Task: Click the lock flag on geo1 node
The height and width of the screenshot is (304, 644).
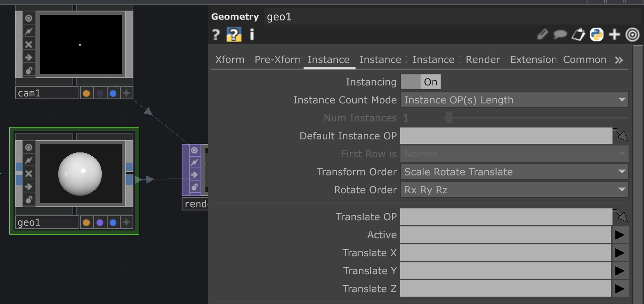Action: click(x=29, y=200)
